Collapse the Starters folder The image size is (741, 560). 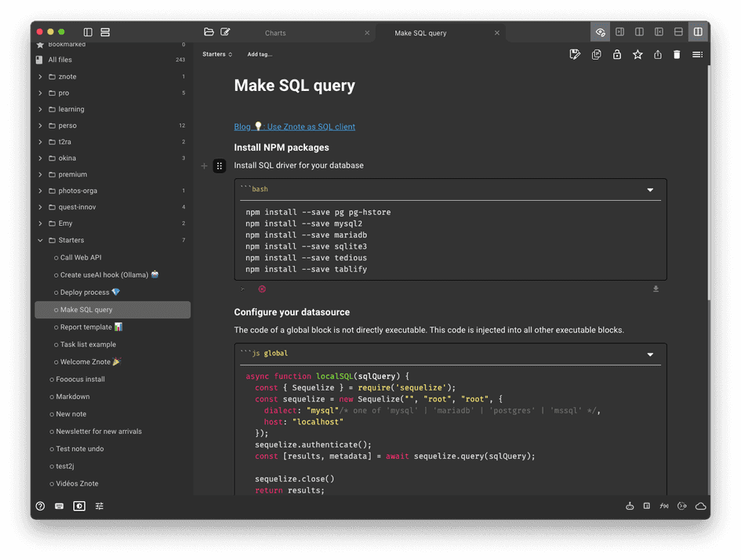[40, 240]
